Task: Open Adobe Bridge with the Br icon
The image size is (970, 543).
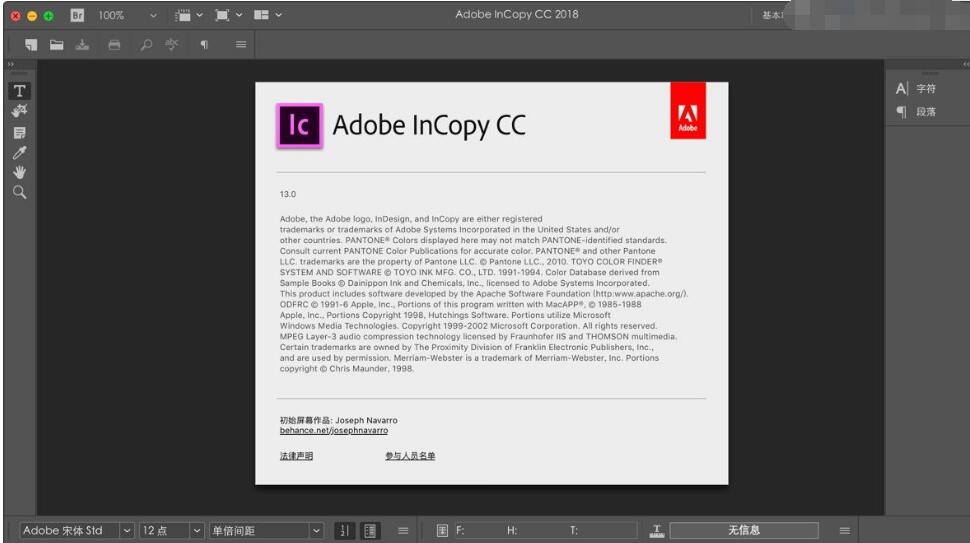Action: [x=77, y=15]
